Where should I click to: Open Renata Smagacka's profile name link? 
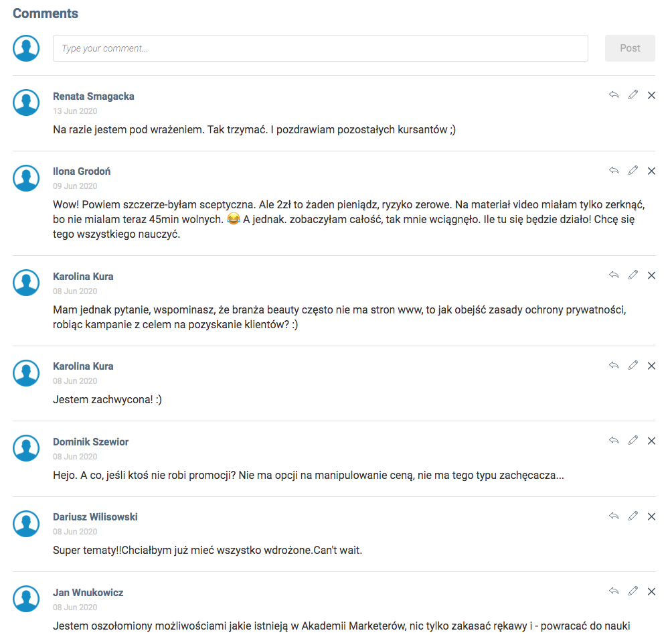(x=94, y=96)
